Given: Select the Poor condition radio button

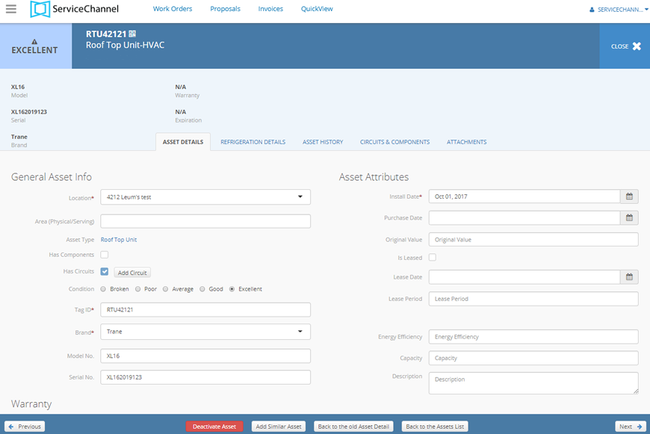Looking at the screenshot, I should pos(138,289).
